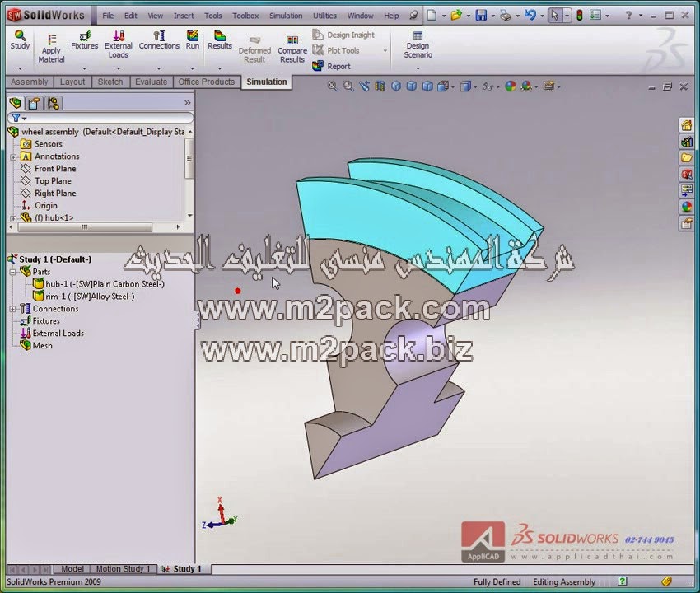Click the feature tree vertical scrollbar
This screenshot has height=593, width=700.
click(x=189, y=158)
